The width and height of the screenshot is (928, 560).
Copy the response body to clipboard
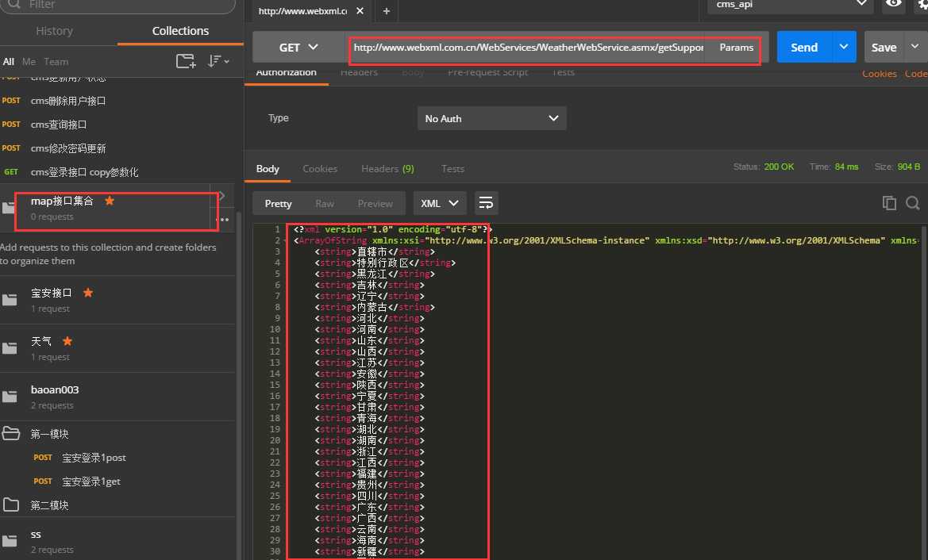coord(889,203)
